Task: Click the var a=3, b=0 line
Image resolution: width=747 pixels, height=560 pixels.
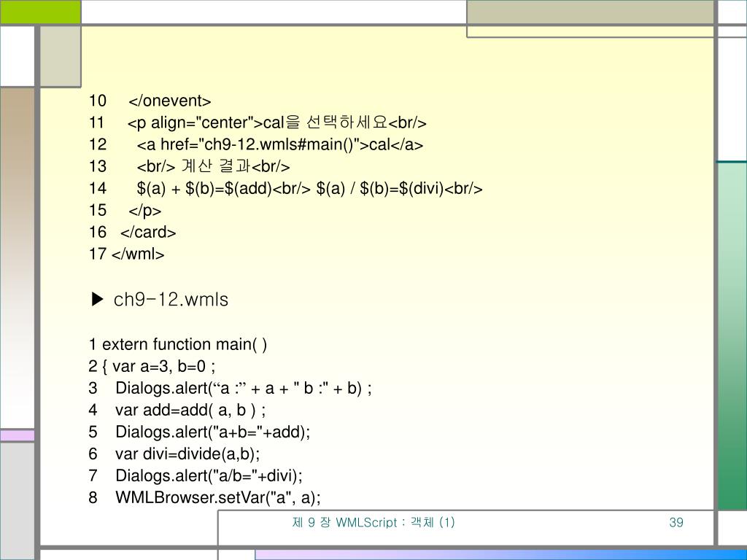Action: coord(152,366)
